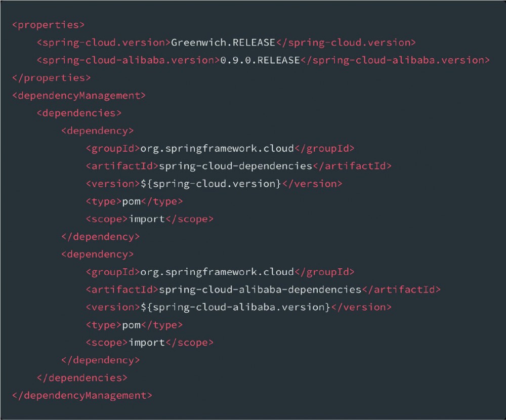Click the spring-cloud-dependencies artifactId value

pos(235,166)
